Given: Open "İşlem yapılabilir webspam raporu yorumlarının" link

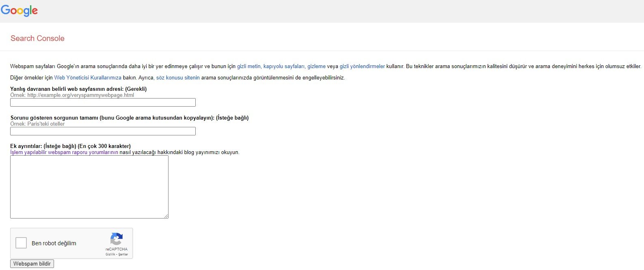Looking at the screenshot, I should tap(64, 152).
